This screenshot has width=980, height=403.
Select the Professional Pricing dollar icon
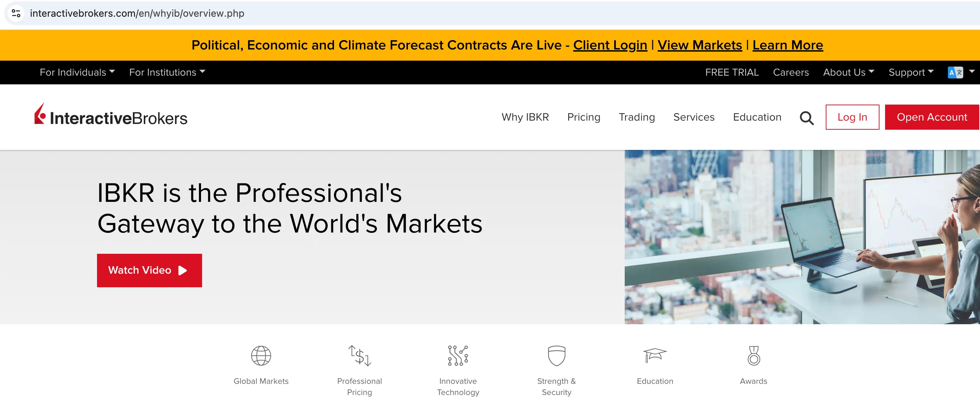[359, 356]
